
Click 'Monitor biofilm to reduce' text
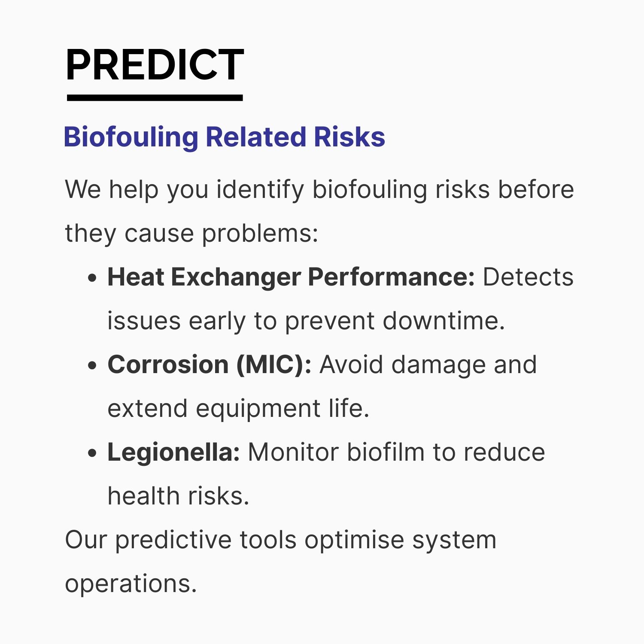(396, 452)
